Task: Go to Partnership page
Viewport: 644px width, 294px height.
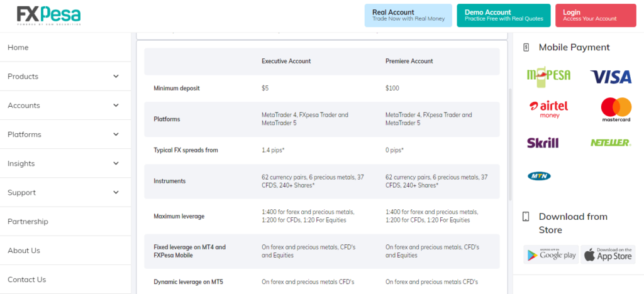Action: 28,222
